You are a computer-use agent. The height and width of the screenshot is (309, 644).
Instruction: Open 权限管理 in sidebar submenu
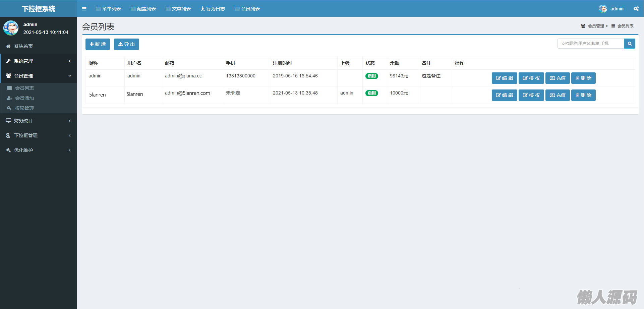coord(24,108)
